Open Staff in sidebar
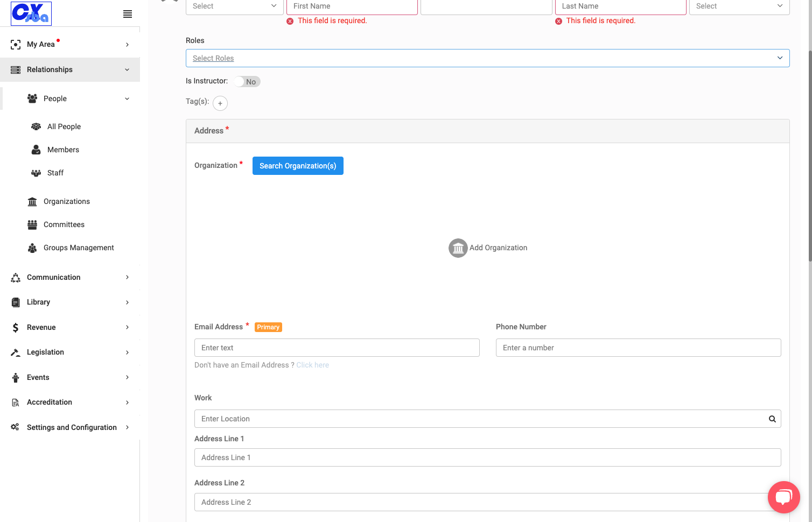Image resolution: width=812 pixels, height=522 pixels. (55, 173)
